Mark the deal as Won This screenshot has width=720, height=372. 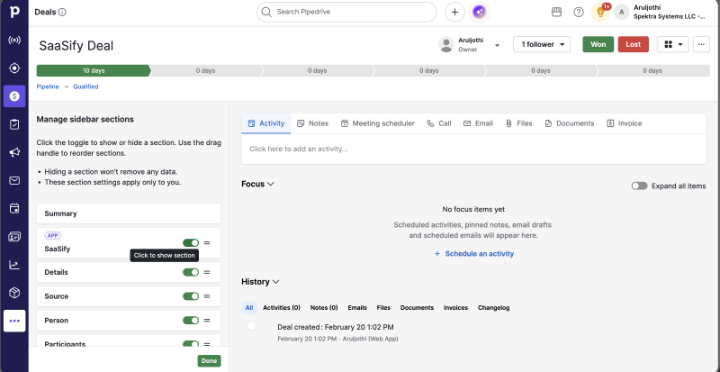coord(598,45)
